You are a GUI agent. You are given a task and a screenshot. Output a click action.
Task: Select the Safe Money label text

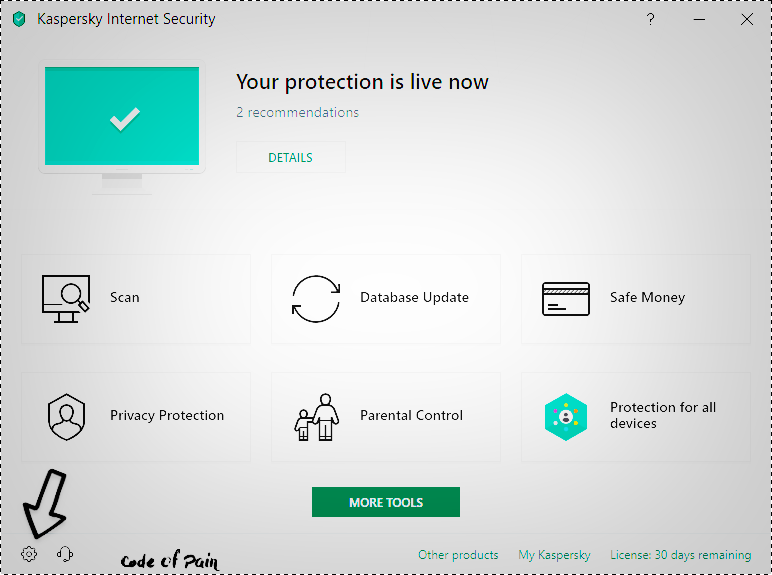click(647, 297)
